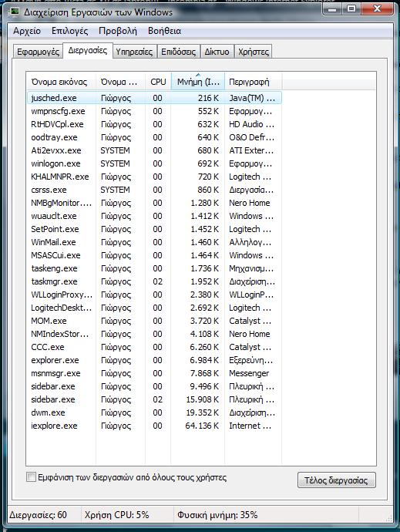The image size is (400, 532).
Task: Click the Τέλος διεργασίας button
Action: [336, 480]
